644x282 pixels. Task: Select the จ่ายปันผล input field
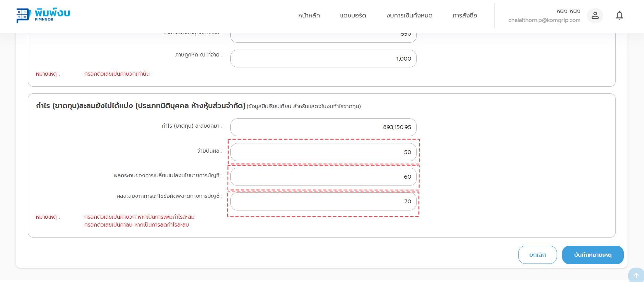[x=323, y=152]
